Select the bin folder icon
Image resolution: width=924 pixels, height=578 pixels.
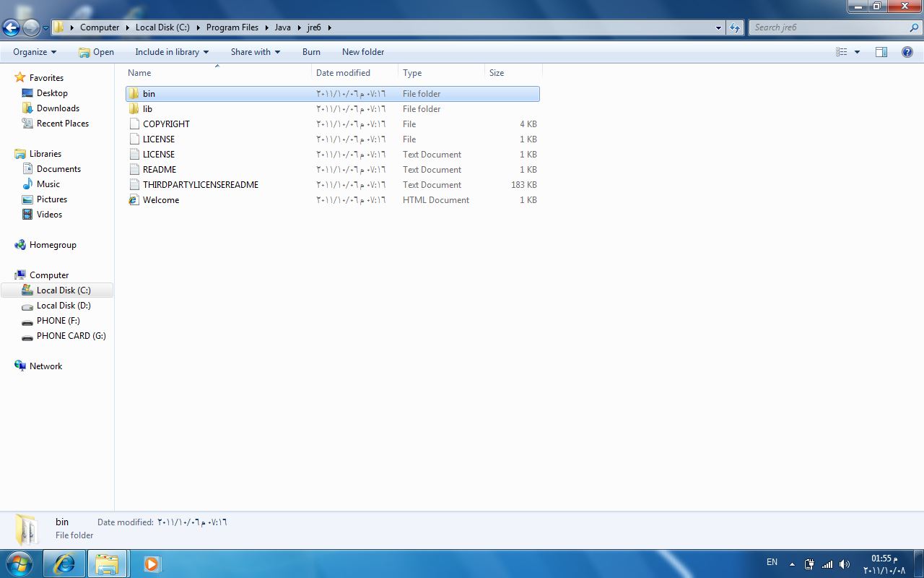click(134, 94)
